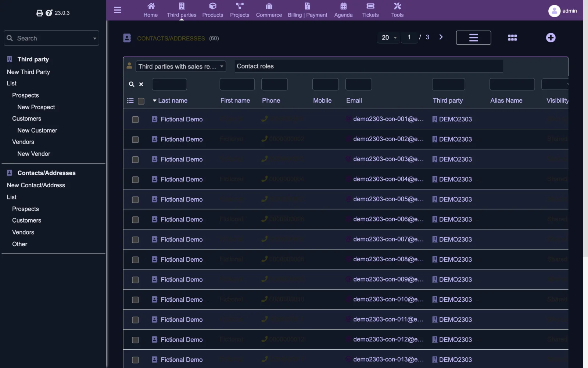Check the row for demo2303-con-009
The height and width of the screenshot is (368, 588).
[x=135, y=280]
